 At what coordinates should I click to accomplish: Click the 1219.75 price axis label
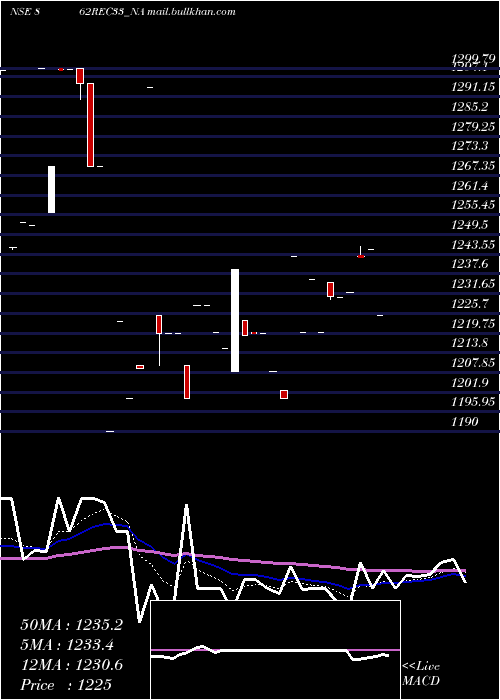click(473, 323)
